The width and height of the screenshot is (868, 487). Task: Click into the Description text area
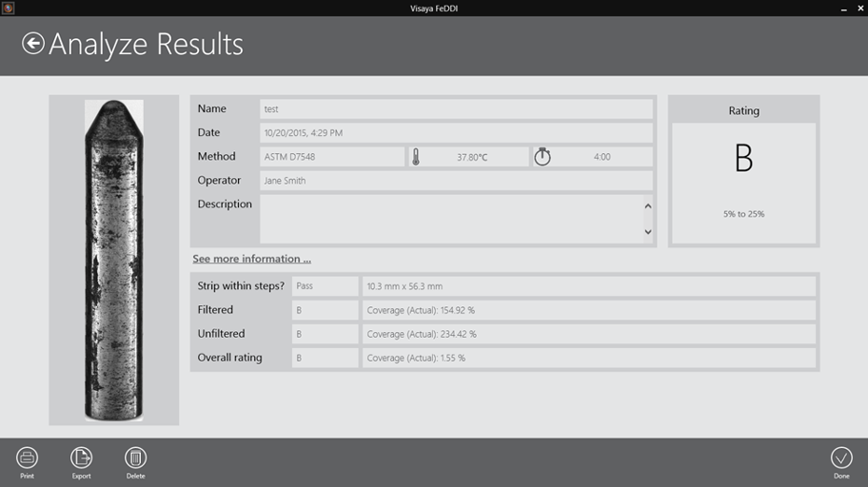[x=450, y=219]
